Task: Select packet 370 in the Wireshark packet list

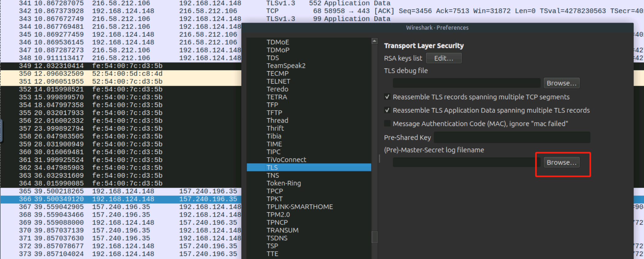Action: [x=121, y=230]
